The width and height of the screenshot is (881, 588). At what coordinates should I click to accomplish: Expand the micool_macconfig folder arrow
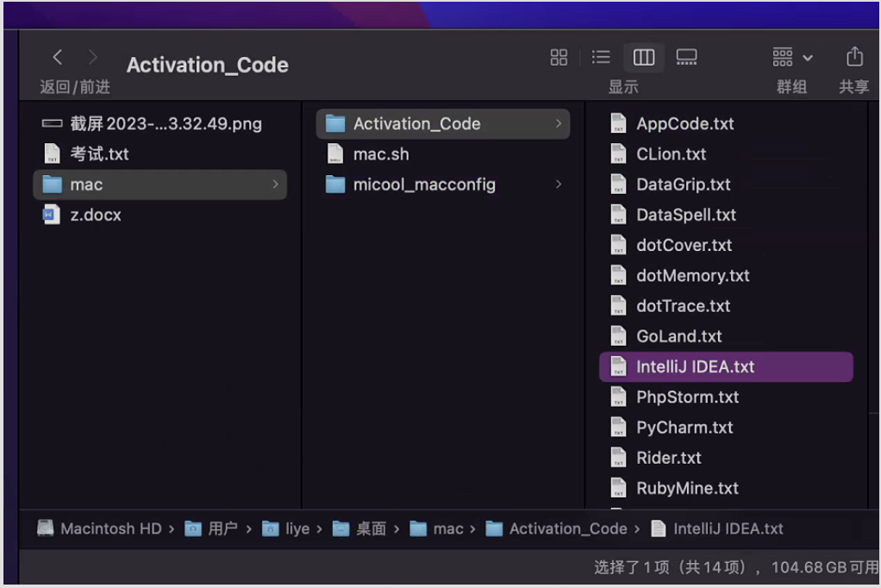[x=559, y=185]
